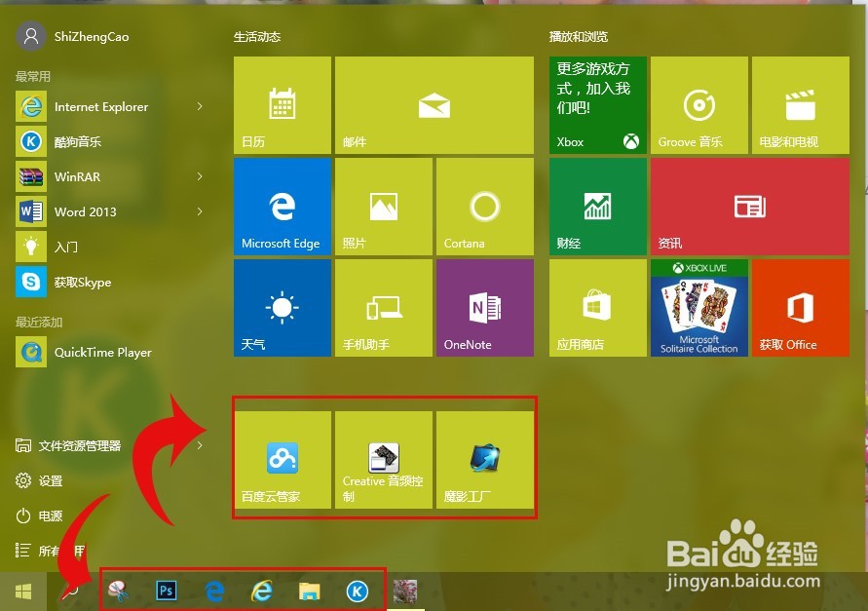
Task: Open the 百度云管家 tile
Action: 283,460
